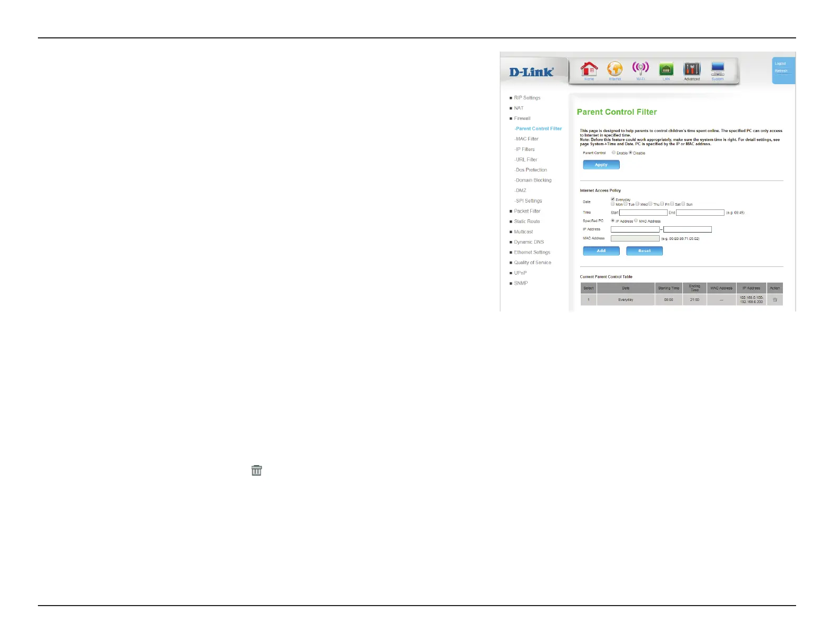Delete the Everyday rule via trash icon in table
Viewport: 834px width, 644px height.
[775, 300]
